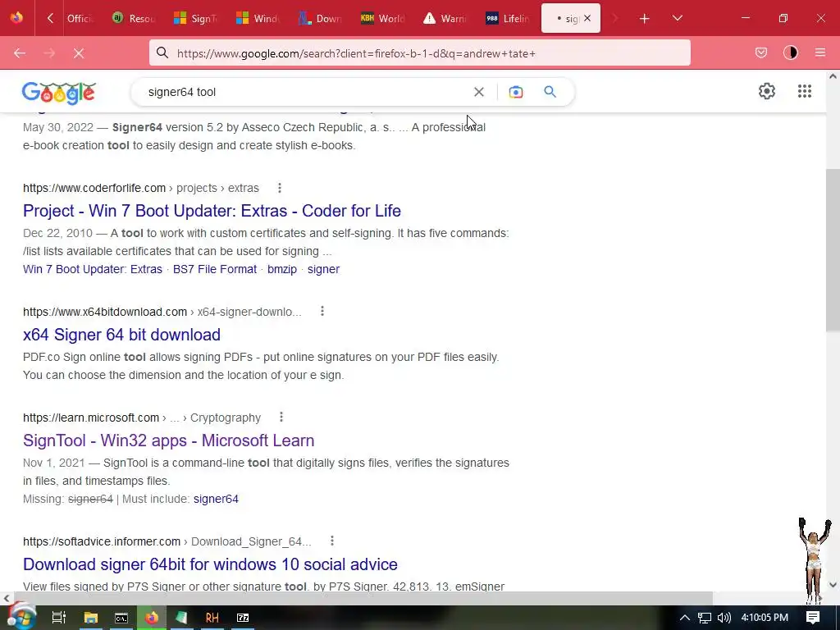Open the Action Center notifications
Screen dimensions: 840x630
pos(813,618)
